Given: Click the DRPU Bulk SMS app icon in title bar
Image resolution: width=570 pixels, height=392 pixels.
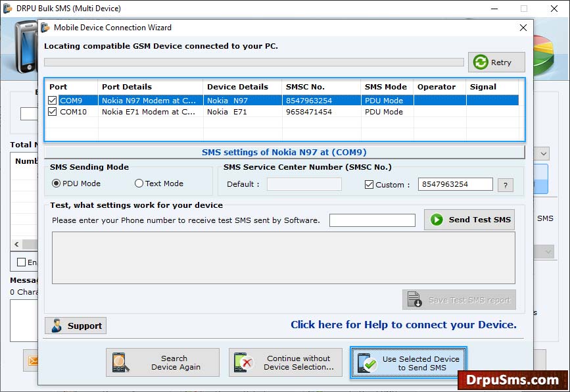Looking at the screenshot, I should click(x=8, y=8).
